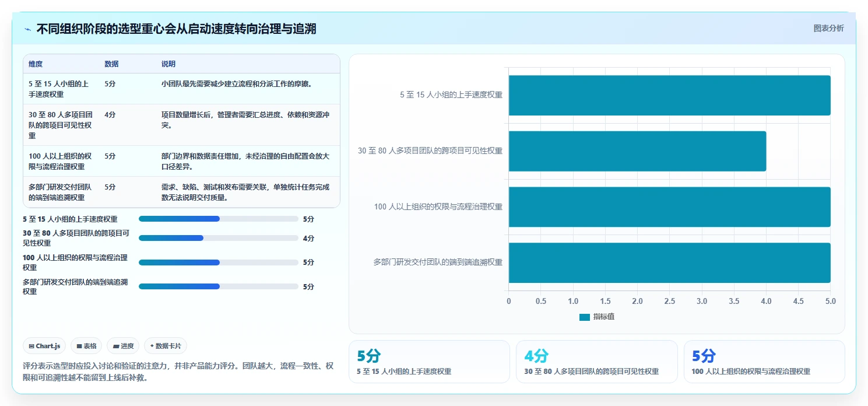Click table cell 5 至 15 人小组的上手速度权重

pyautogui.click(x=61, y=89)
